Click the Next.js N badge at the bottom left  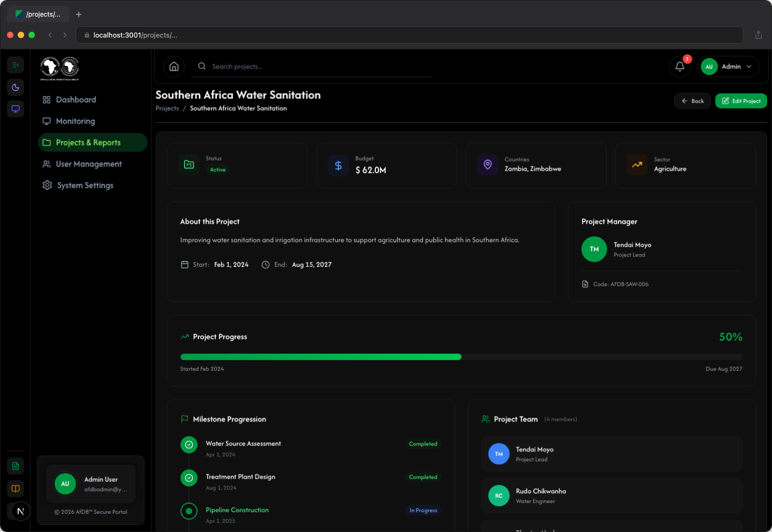20,511
